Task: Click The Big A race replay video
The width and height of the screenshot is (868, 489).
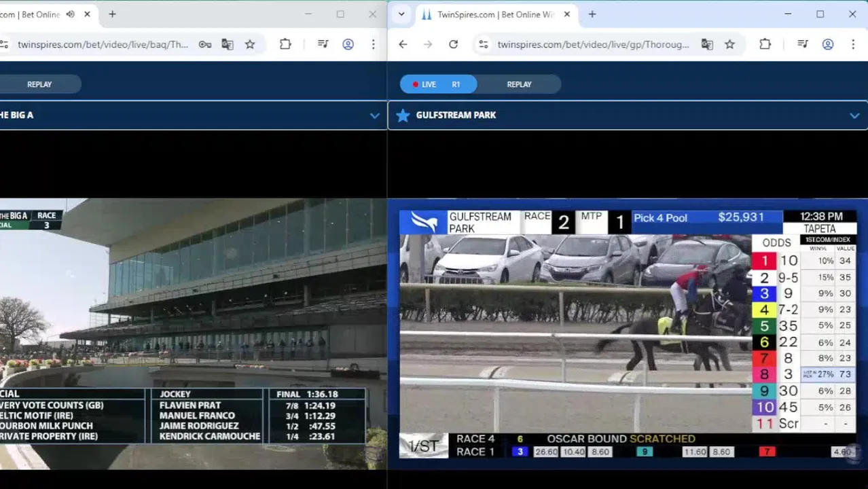Action: 194,333
